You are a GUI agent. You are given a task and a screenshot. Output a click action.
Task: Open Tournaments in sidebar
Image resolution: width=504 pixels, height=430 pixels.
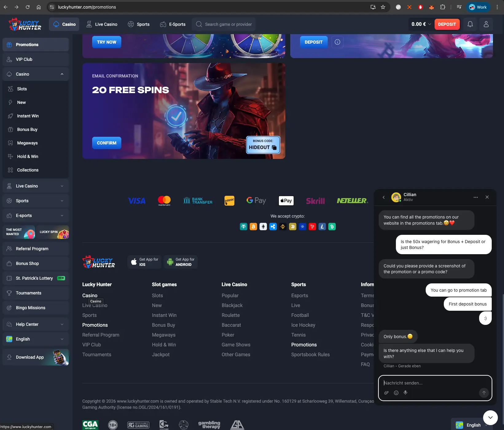pos(36,293)
